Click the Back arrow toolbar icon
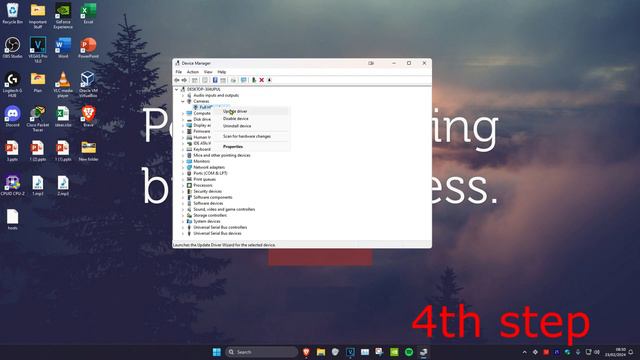640x360 pixels. (x=177, y=80)
